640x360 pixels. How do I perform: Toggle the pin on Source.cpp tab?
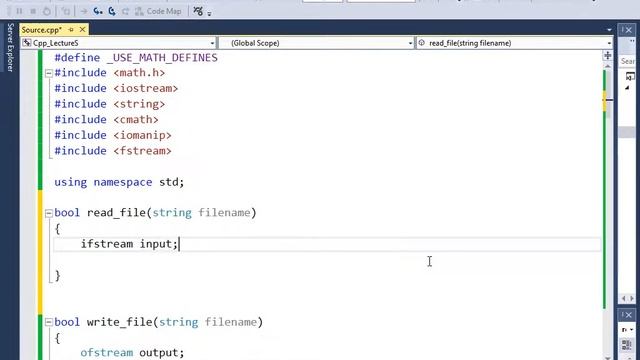(x=71, y=30)
